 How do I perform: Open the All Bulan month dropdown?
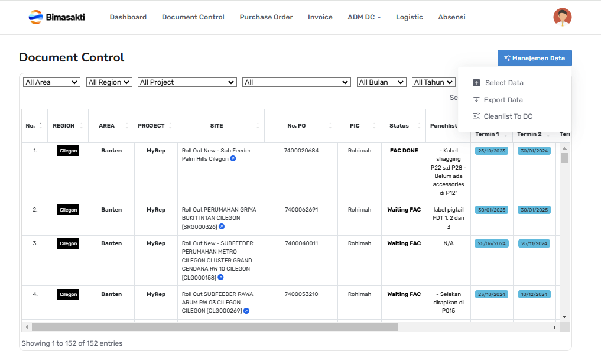click(381, 82)
